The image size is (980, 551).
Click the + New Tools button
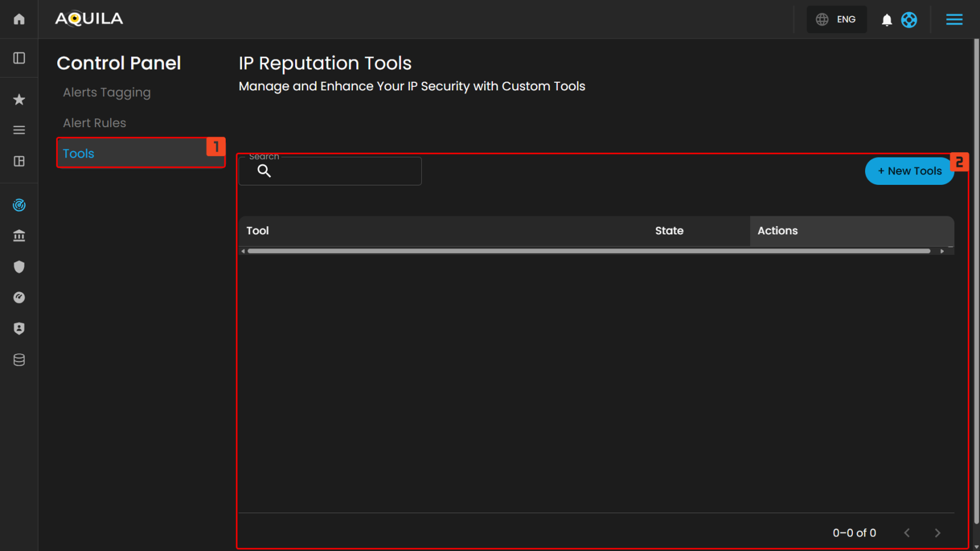pos(909,171)
